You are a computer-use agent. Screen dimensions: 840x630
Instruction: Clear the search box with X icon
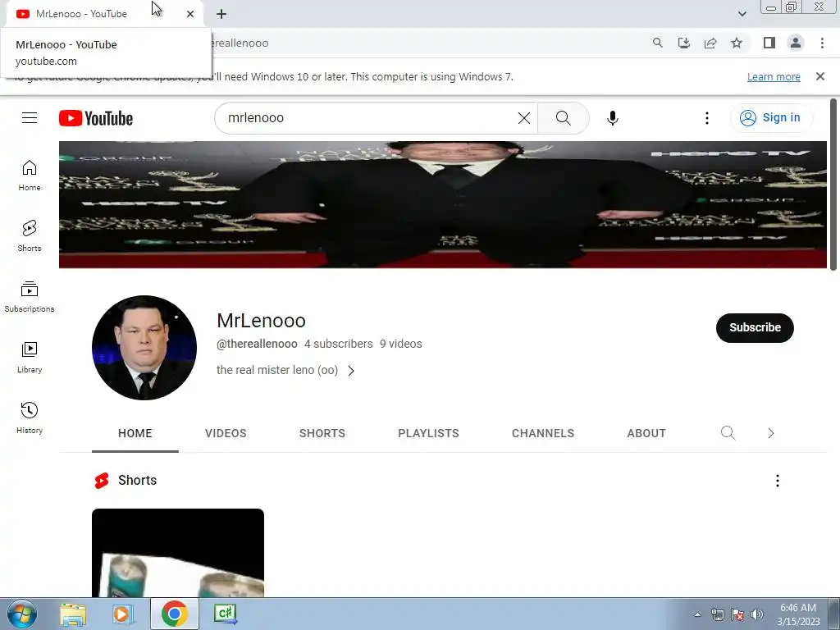524,118
